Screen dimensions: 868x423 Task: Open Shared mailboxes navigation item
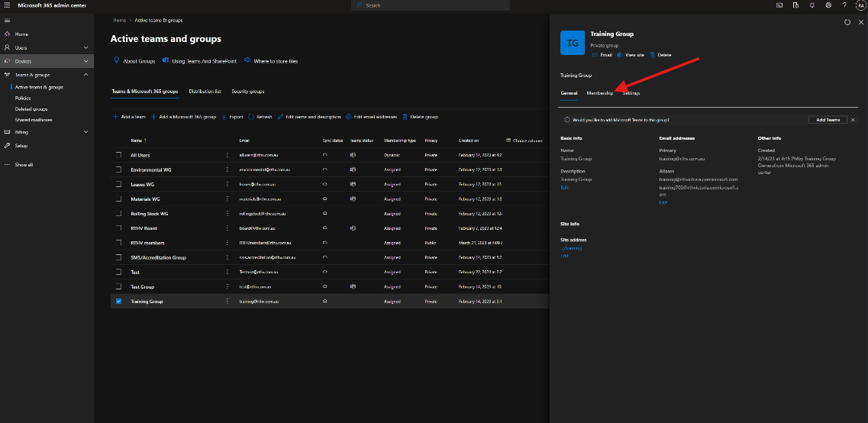click(34, 120)
